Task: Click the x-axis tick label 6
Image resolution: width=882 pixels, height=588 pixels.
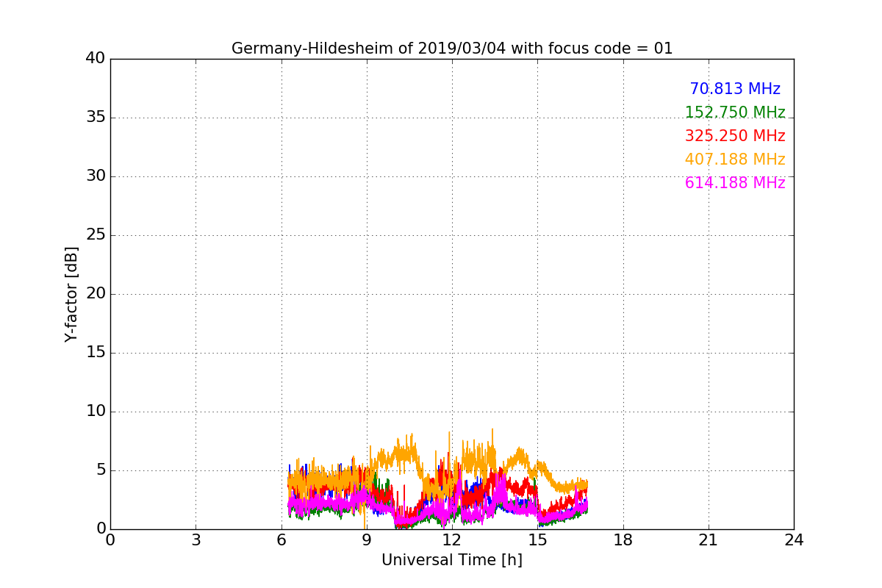Action: pyautogui.click(x=282, y=539)
